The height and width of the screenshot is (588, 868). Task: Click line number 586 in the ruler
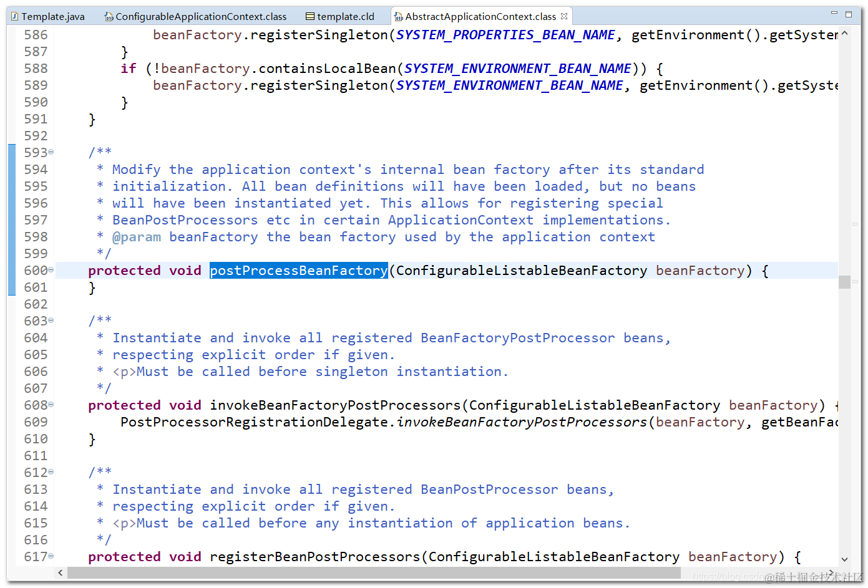click(x=36, y=35)
